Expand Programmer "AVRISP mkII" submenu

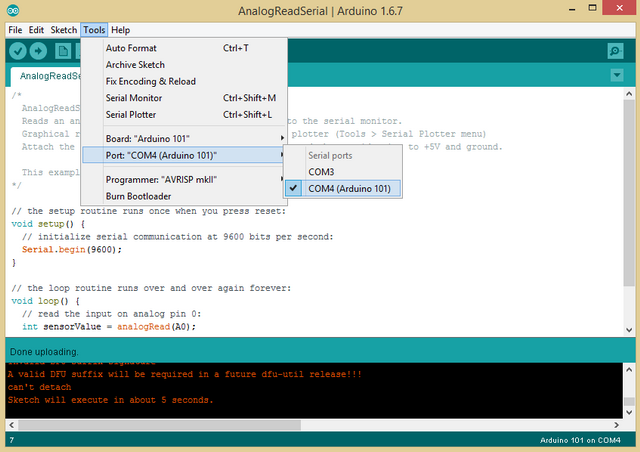pos(184,180)
